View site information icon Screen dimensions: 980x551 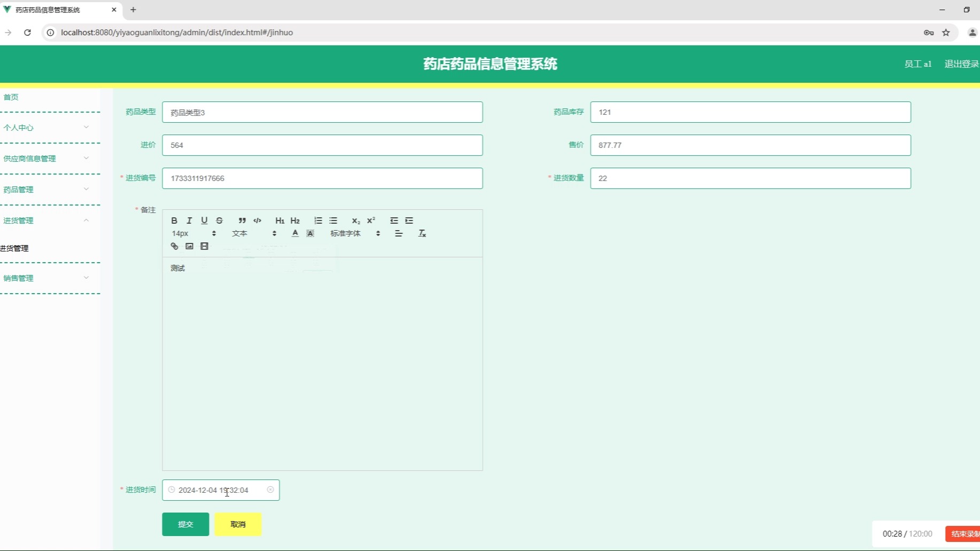point(50,33)
